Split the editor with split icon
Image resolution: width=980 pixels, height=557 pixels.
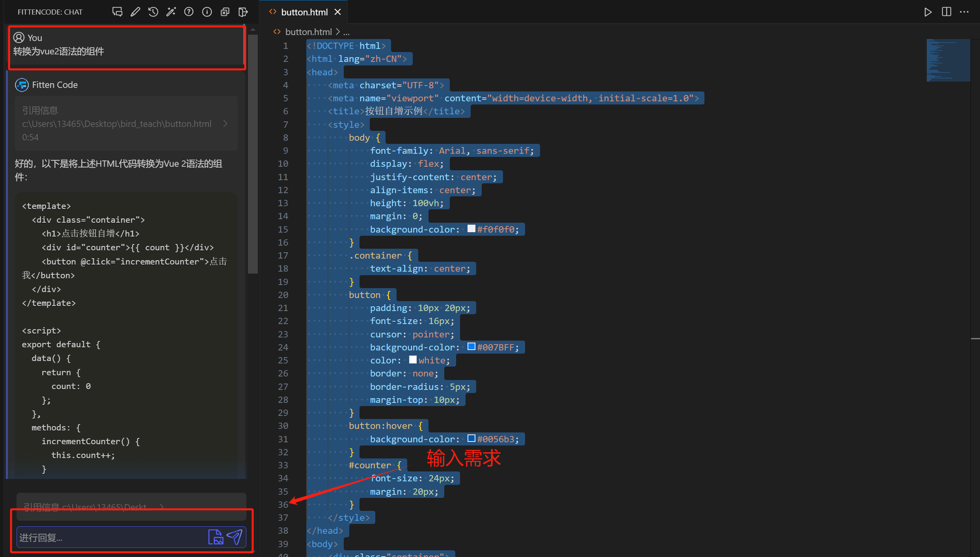tap(946, 12)
